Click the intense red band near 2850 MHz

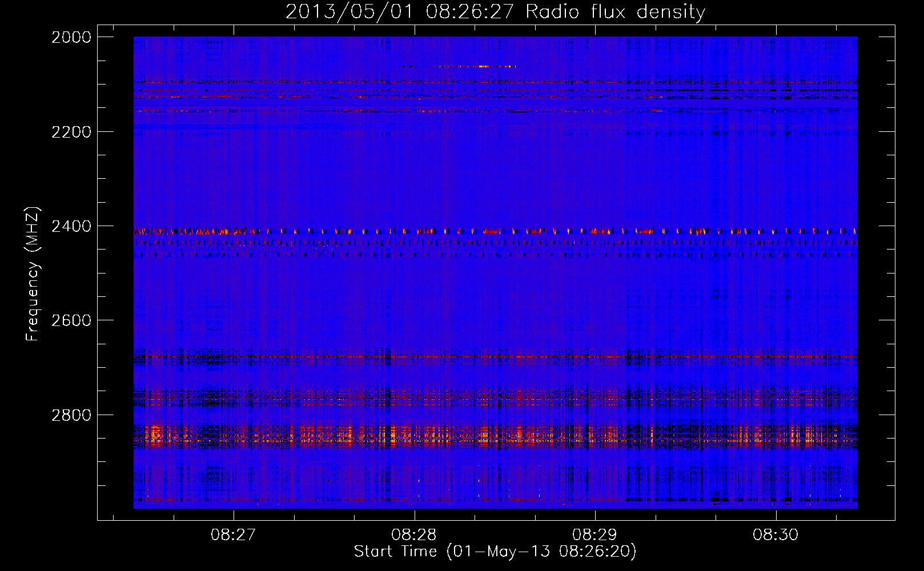pyautogui.click(x=495, y=435)
